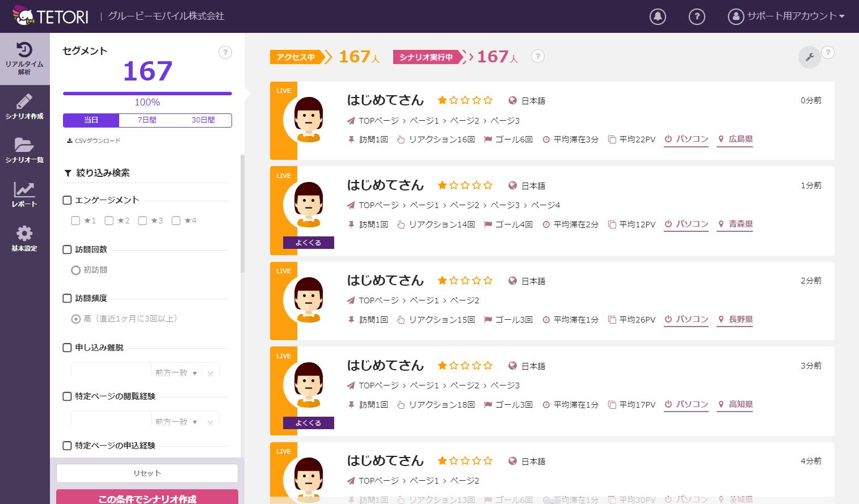Enable the 特定ページの閲覧経験 checkbox
Image resolution: width=859 pixels, height=504 pixels.
(67, 396)
